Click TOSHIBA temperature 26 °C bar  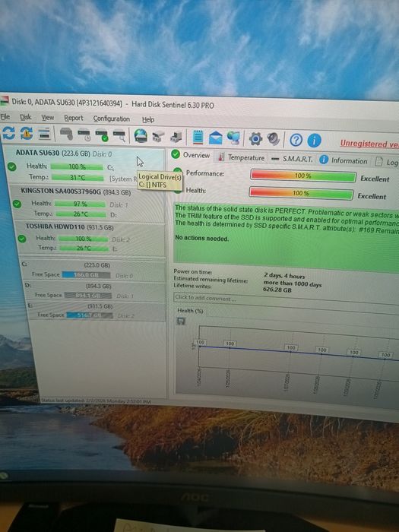pos(84,248)
